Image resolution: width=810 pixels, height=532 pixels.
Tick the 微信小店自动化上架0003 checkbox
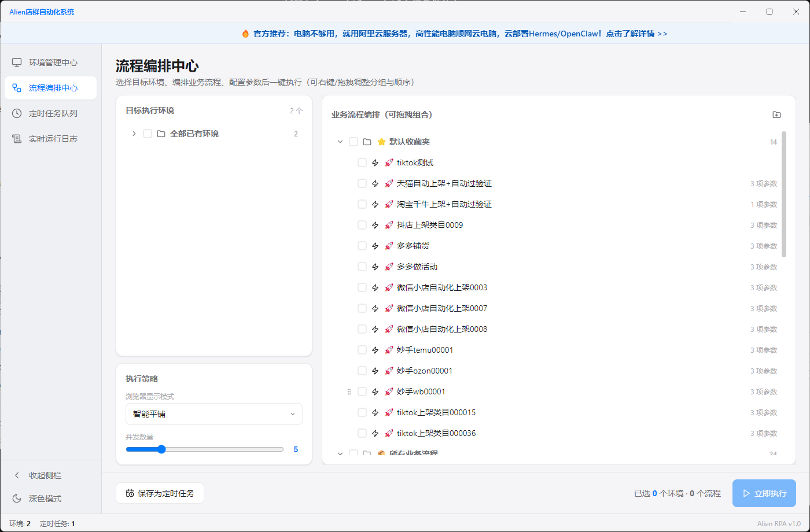(362, 287)
